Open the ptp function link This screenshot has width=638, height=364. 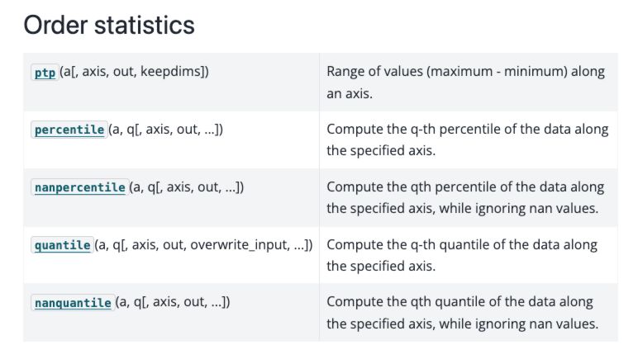click(45, 73)
